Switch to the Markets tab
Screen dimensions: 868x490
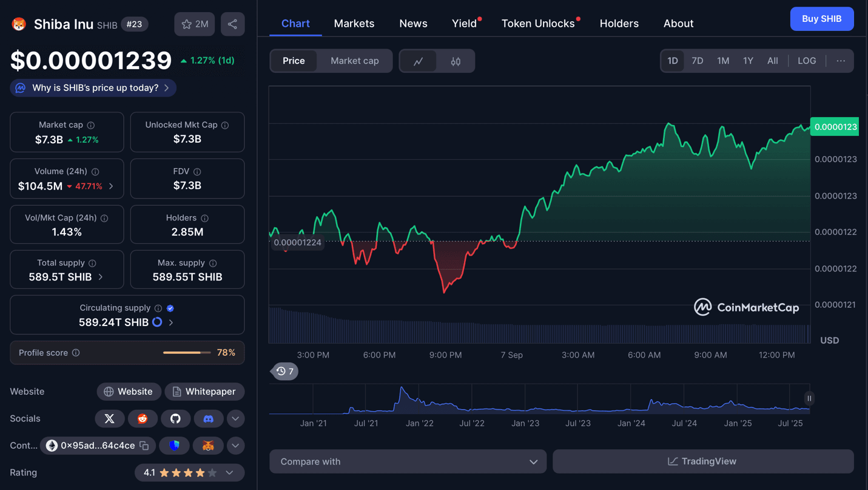tap(354, 23)
